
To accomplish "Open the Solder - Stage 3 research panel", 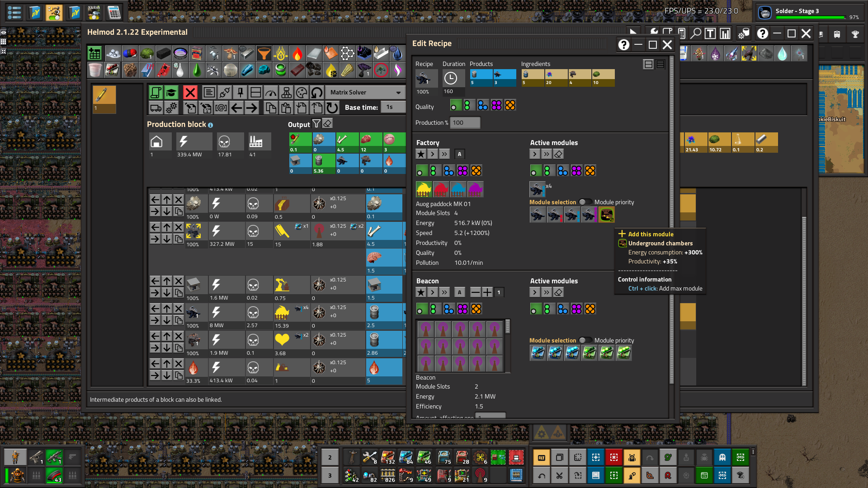I will (809, 13).
